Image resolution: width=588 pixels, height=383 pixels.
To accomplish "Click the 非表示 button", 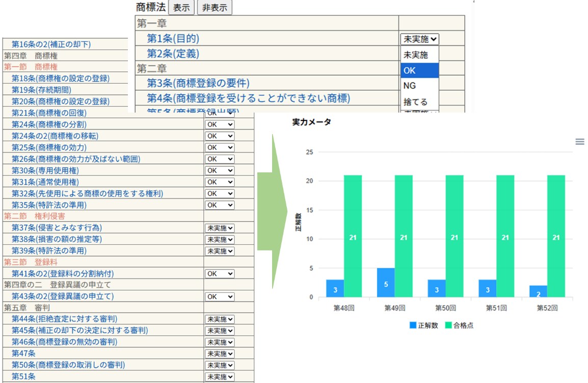I will pyautogui.click(x=215, y=8).
